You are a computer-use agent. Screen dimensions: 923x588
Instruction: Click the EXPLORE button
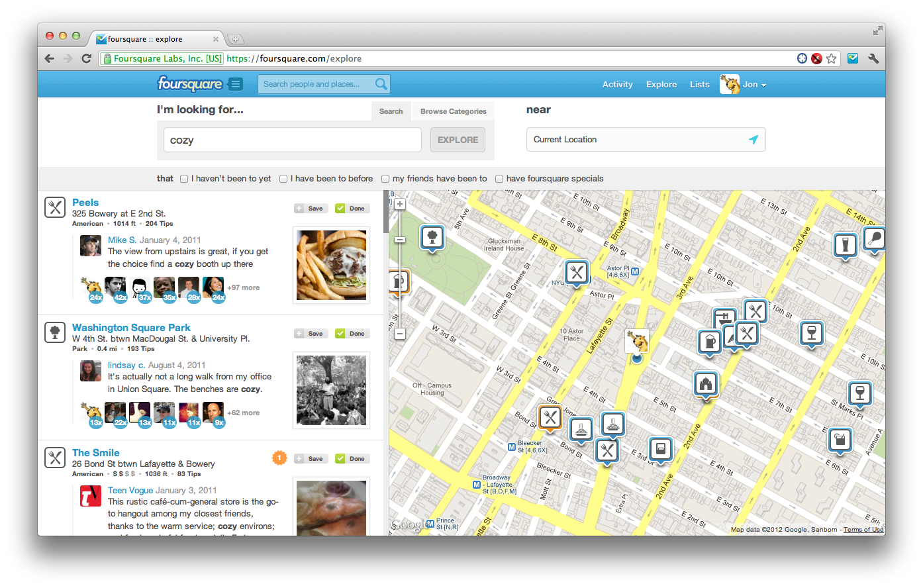tap(458, 140)
